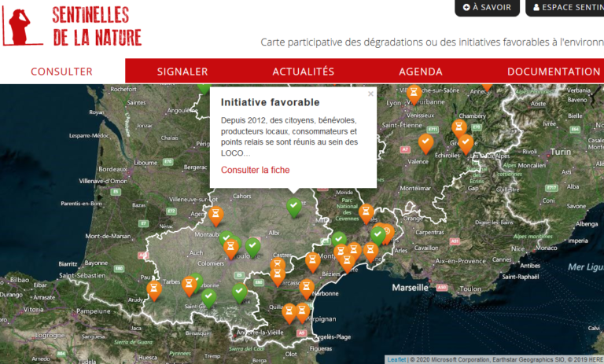Image resolution: width=604 pixels, height=364 pixels.
Task: Open the Espace Sentinelle button
Action: click(566, 7)
